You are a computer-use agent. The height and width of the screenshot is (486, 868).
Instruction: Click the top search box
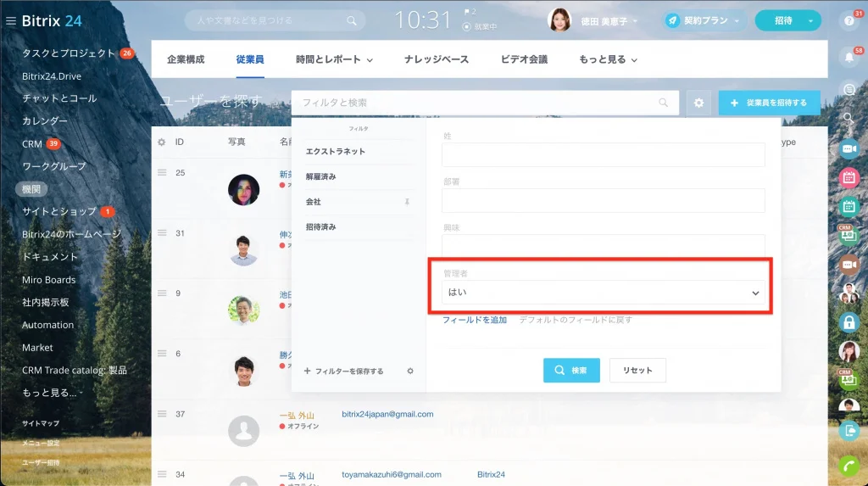point(274,20)
